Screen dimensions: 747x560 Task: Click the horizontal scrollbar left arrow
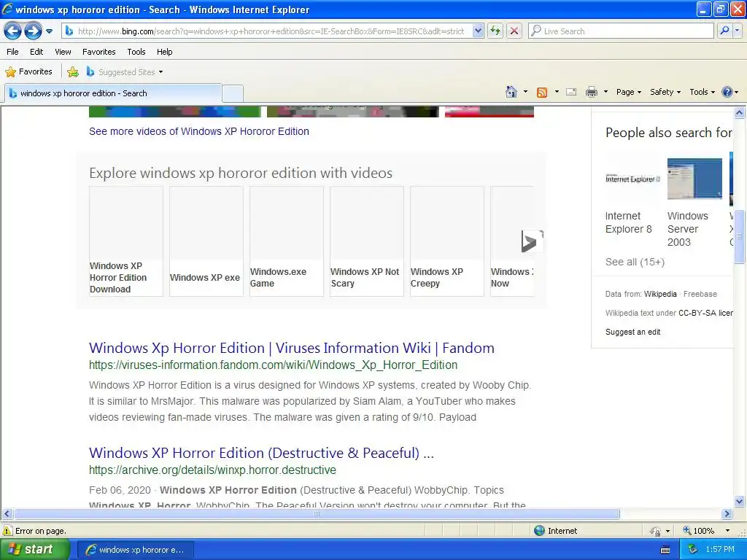point(7,514)
